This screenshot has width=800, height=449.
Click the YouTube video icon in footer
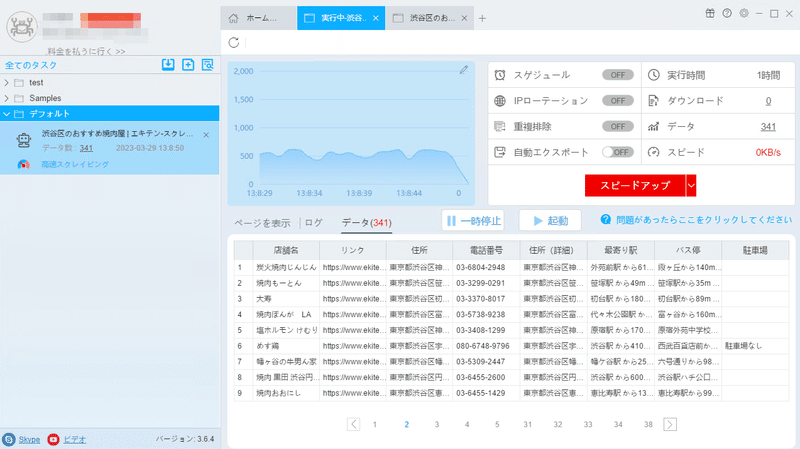[x=53, y=439]
